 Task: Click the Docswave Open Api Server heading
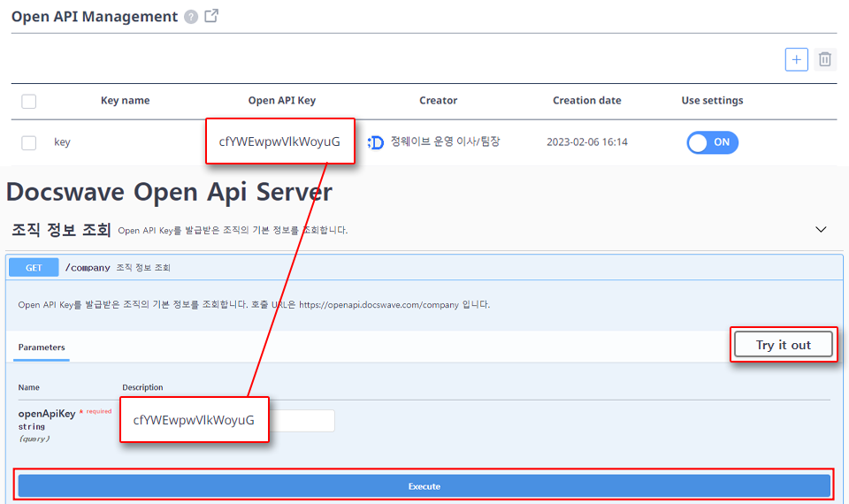tap(169, 192)
